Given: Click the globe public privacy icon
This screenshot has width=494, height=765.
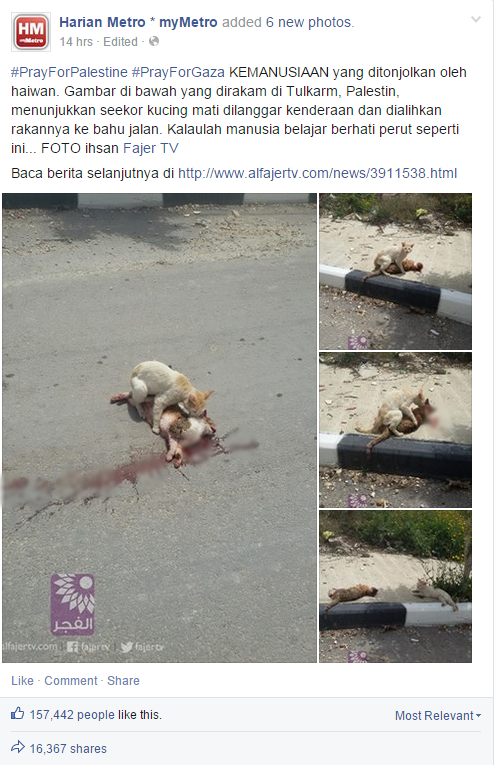Looking at the screenshot, I should coord(154,41).
